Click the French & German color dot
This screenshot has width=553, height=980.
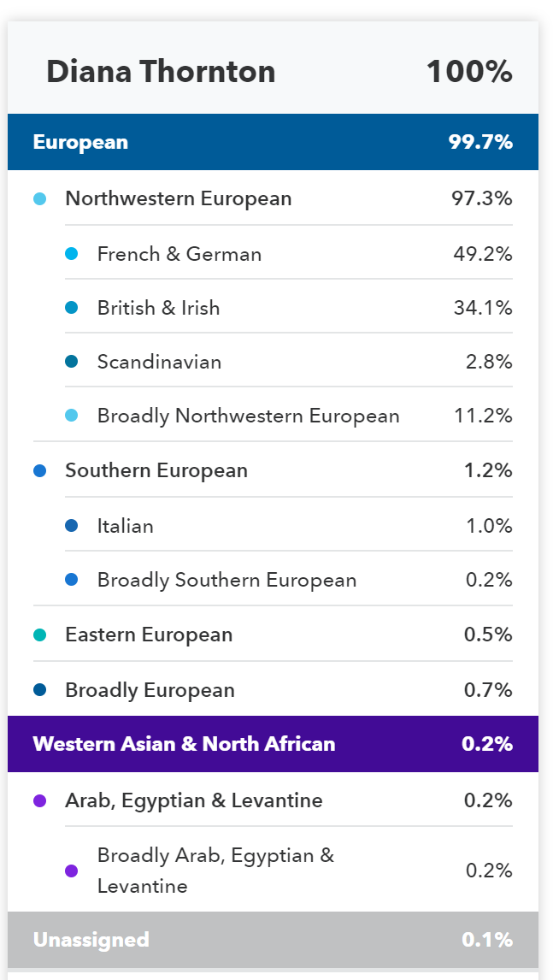pos(72,254)
